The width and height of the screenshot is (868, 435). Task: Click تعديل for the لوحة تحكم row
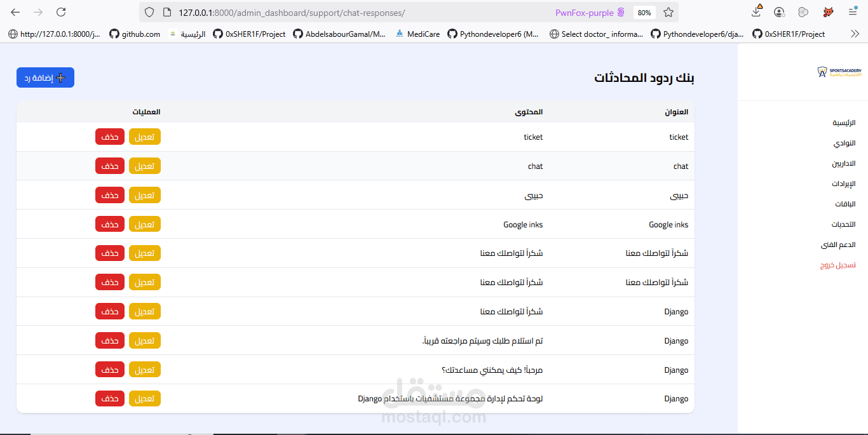point(145,399)
